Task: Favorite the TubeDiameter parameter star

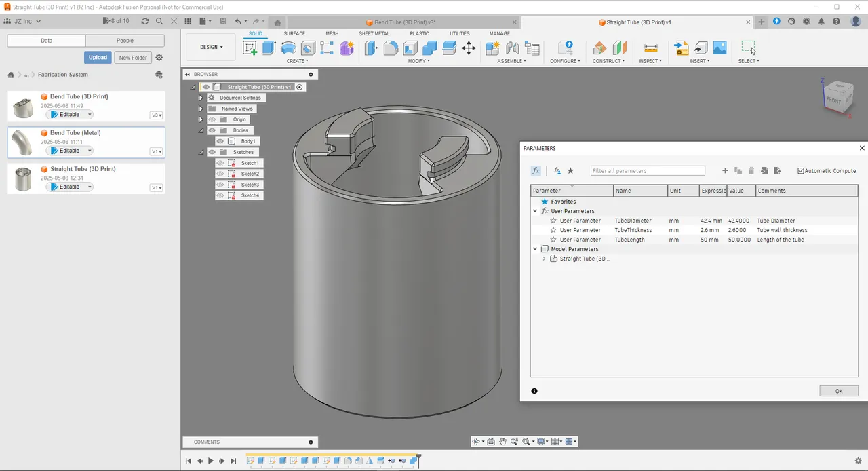Action: [553, 221]
